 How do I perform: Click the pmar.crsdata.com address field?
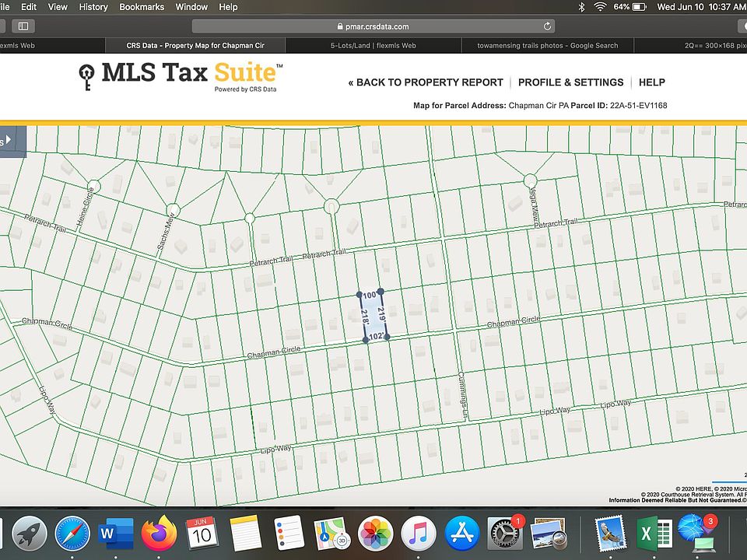tap(373, 26)
